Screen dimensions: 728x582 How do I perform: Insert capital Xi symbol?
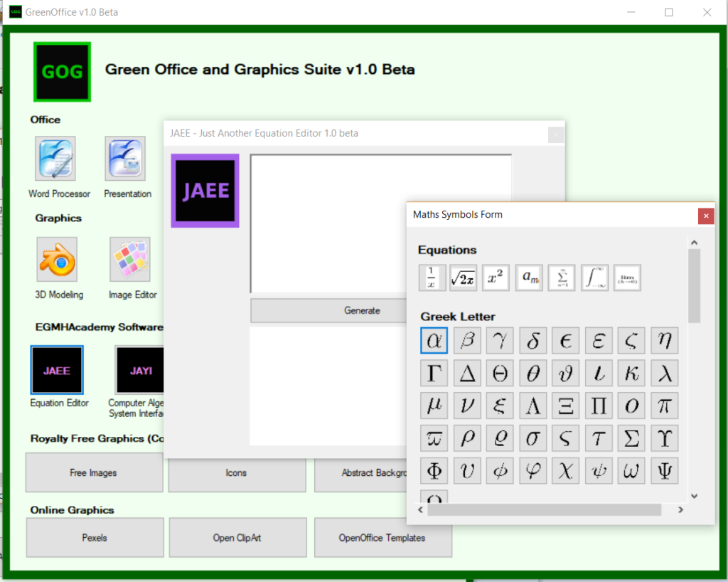coord(565,406)
